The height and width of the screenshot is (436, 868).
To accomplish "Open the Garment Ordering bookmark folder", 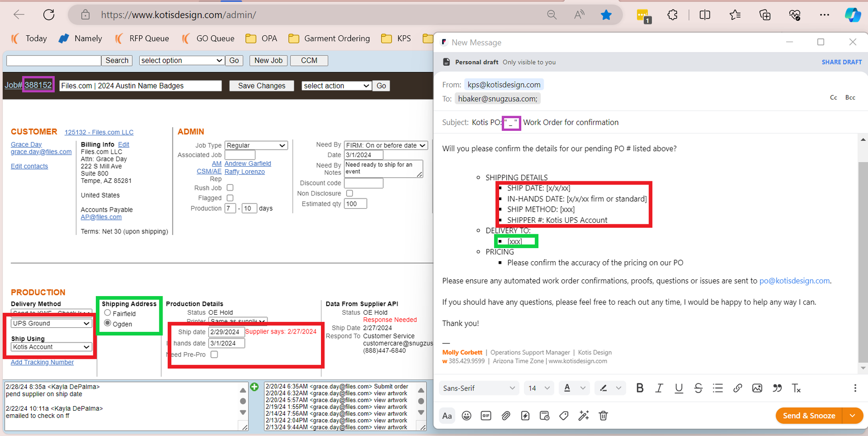I will 329,38.
